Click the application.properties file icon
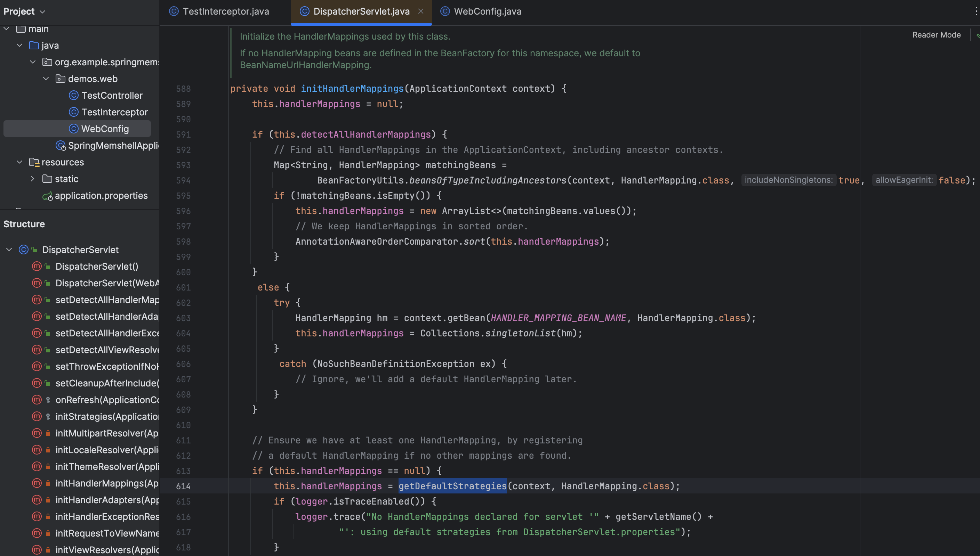 click(47, 196)
